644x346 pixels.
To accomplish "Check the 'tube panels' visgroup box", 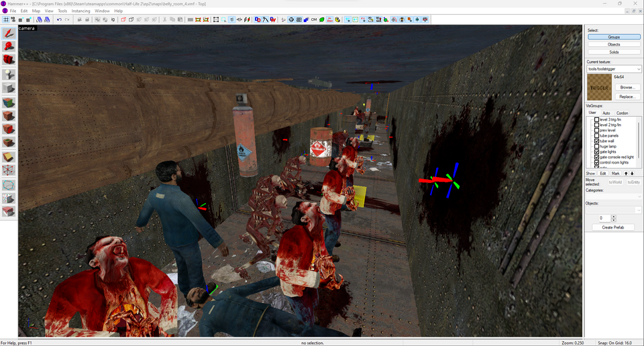I will pos(597,135).
